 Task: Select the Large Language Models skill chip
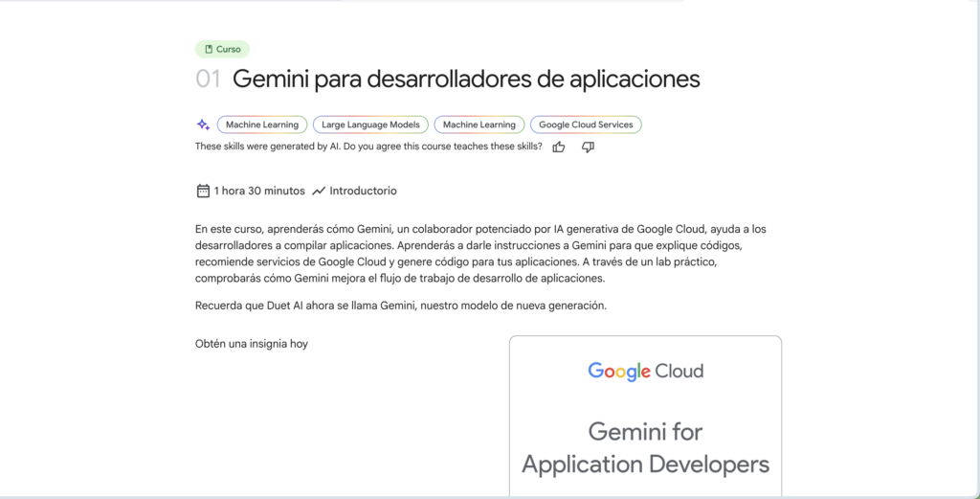pyautogui.click(x=370, y=125)
